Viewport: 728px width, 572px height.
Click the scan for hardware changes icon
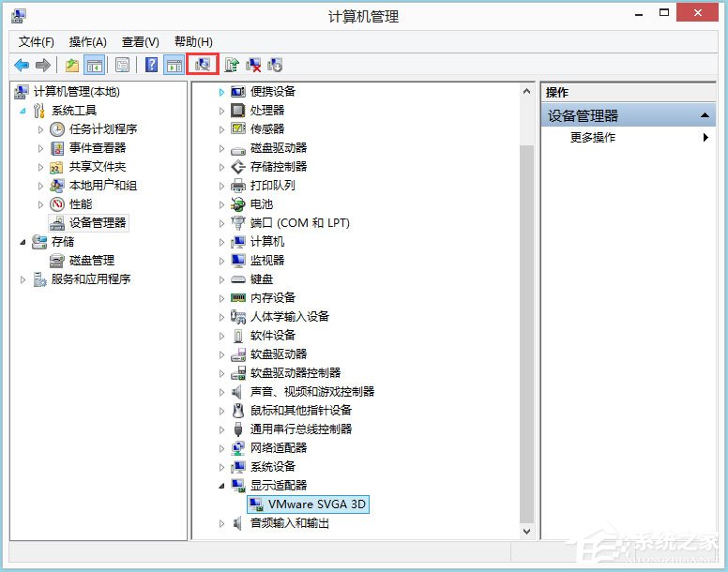pos(203,65)
